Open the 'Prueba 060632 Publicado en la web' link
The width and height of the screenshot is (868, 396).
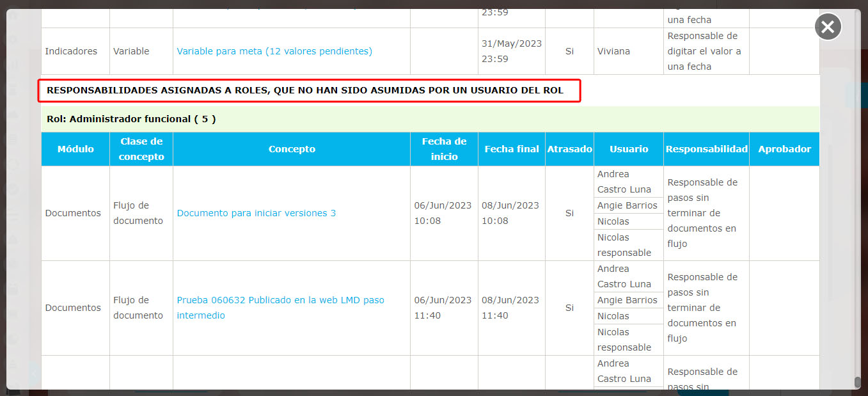click(280, 300)
